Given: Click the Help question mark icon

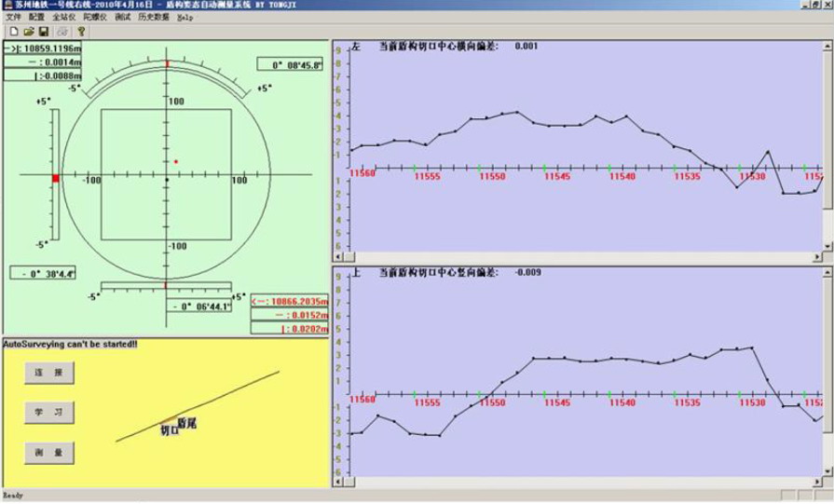Looking at the screenshot, I should 81,31.
